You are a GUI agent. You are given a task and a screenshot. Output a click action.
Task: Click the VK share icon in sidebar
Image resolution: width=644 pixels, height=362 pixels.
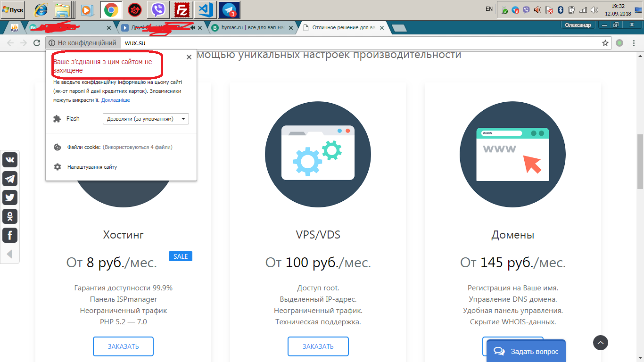click(10, 160)
